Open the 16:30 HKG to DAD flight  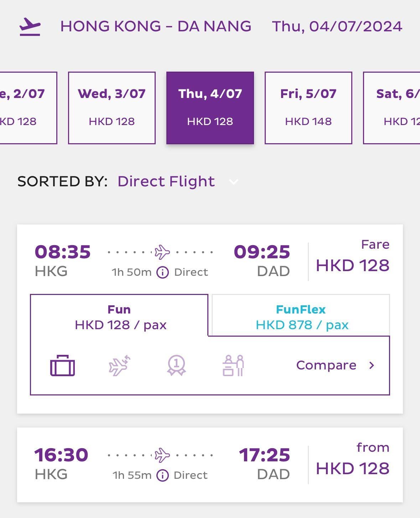pyautogui.click(x=210, y=465)
